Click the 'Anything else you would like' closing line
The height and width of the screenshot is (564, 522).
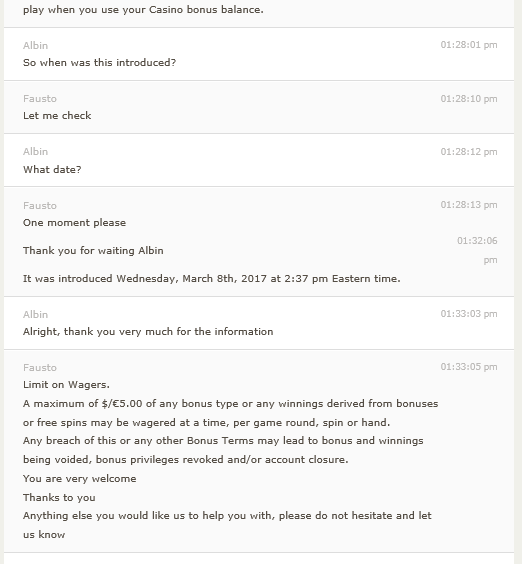pyautogui.click(x=227, y=525)
